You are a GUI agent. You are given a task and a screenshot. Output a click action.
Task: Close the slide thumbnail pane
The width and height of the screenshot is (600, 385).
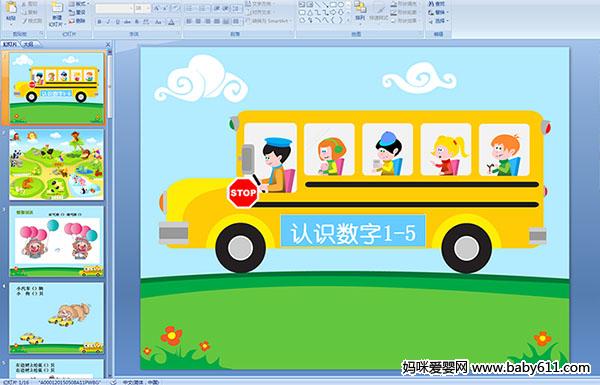point(108,44)
